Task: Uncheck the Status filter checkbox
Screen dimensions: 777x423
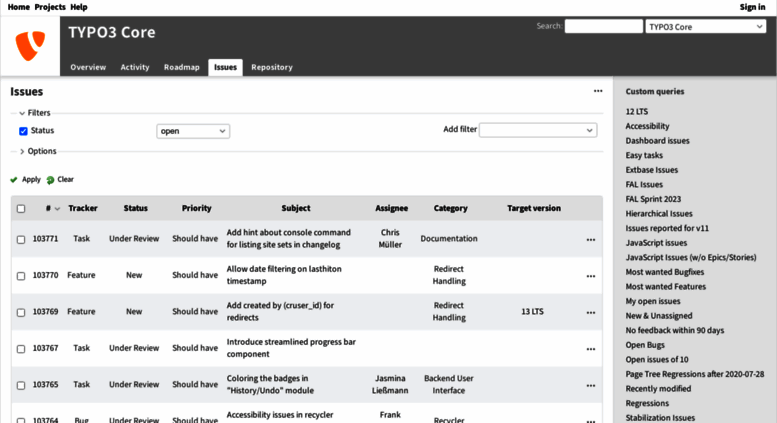Action: 23,131
